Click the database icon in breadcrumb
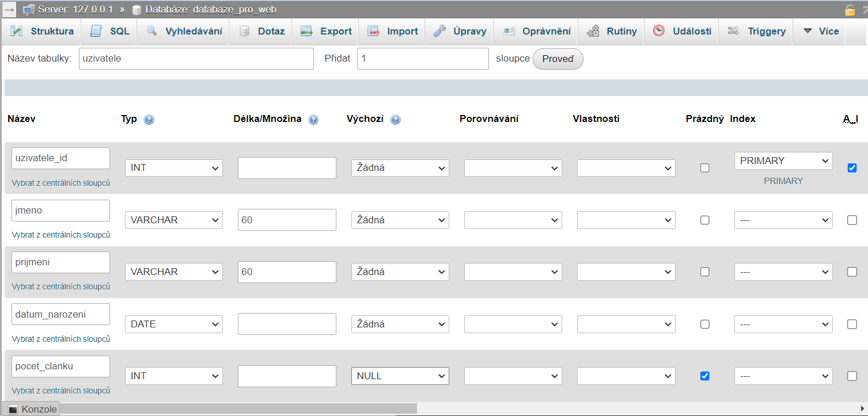 click(x=137, y=10)
